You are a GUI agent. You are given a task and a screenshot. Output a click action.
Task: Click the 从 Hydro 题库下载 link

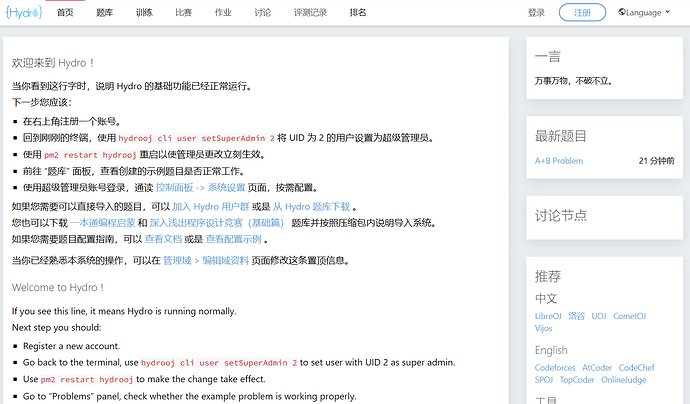[x=312, y=207]
